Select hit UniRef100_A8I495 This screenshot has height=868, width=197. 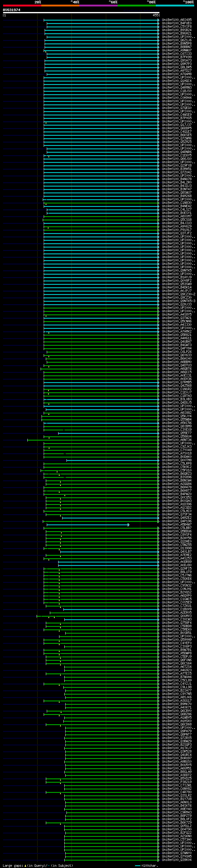coord(177,20)
